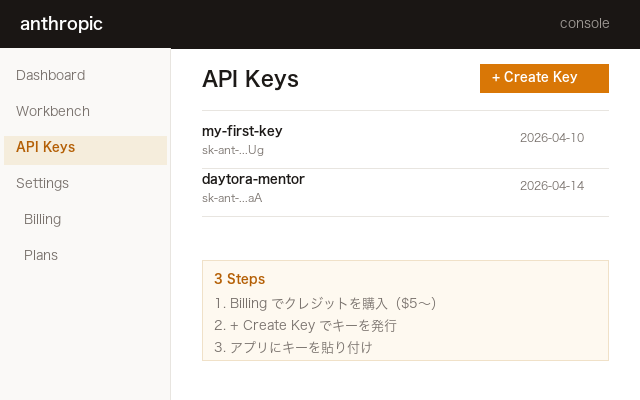640x400 pixels.
Task: Open Plans in the sidebar
Action: point(41,255)
